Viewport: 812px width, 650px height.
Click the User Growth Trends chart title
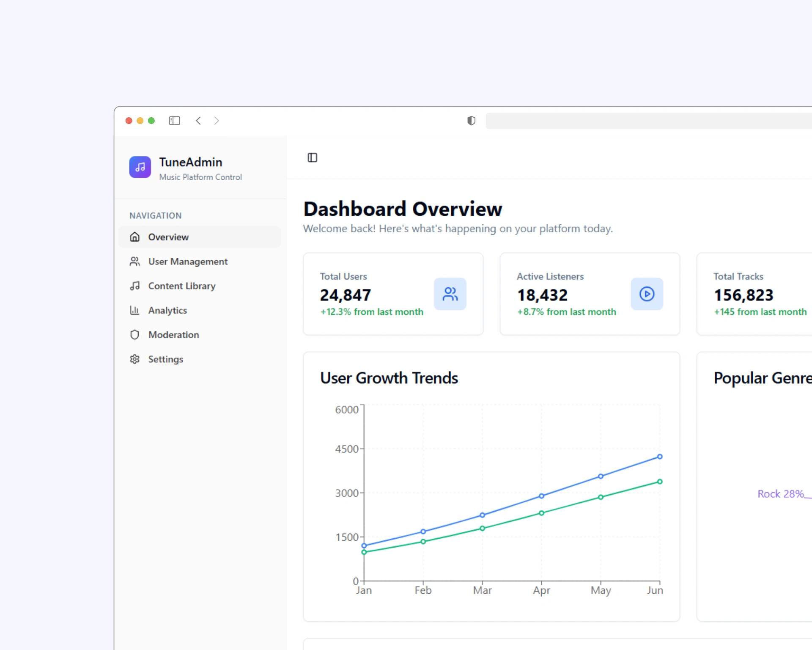coord(389,378)
